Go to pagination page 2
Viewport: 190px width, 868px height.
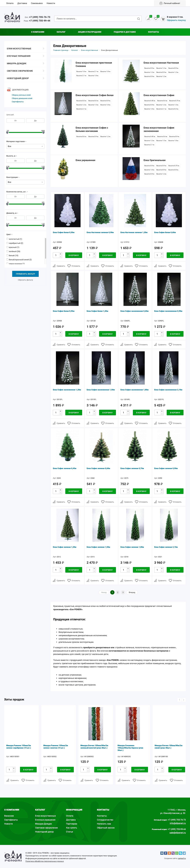pos(118,592)
